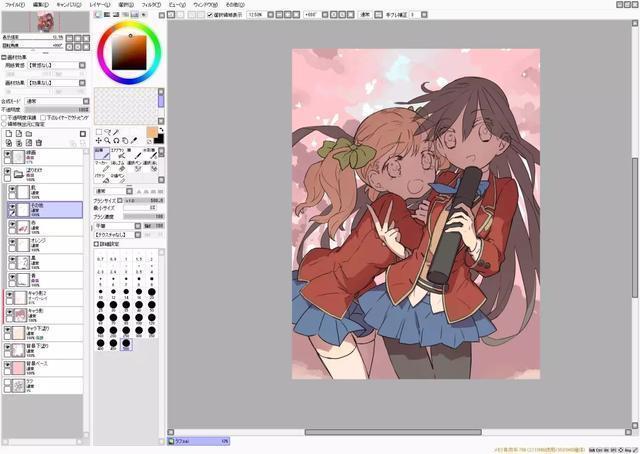The height and width of the screenshot is (454, 640).
Task: Open the brush shape 平筆 dropdown
Action: coord(138,226)
